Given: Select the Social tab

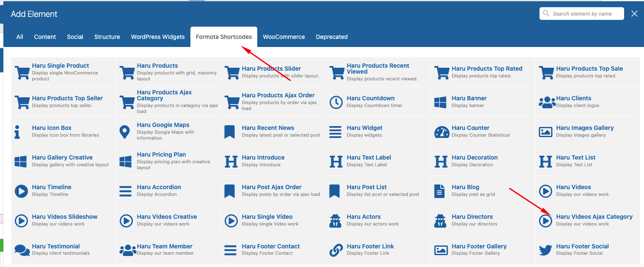Looking at the screenshot, I should pos(75,37).
